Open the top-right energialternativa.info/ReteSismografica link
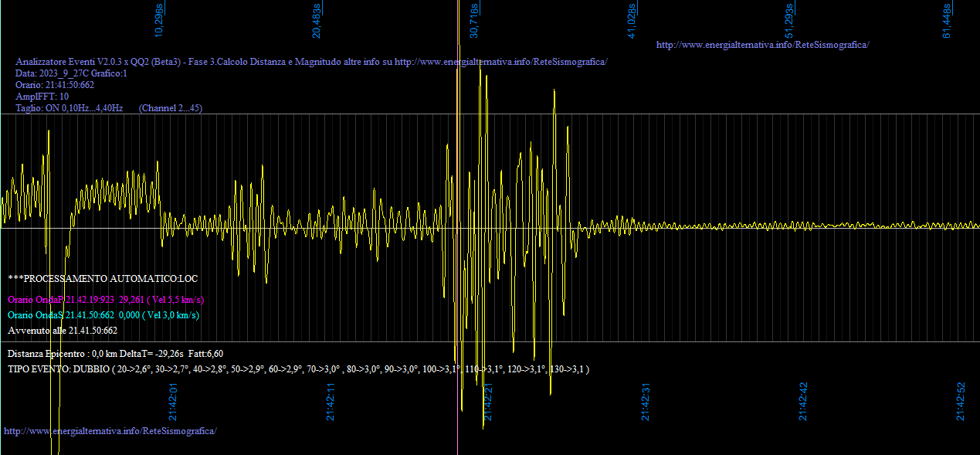The width and height of the screenshot is (980, 455). click(x=762, y=45)
